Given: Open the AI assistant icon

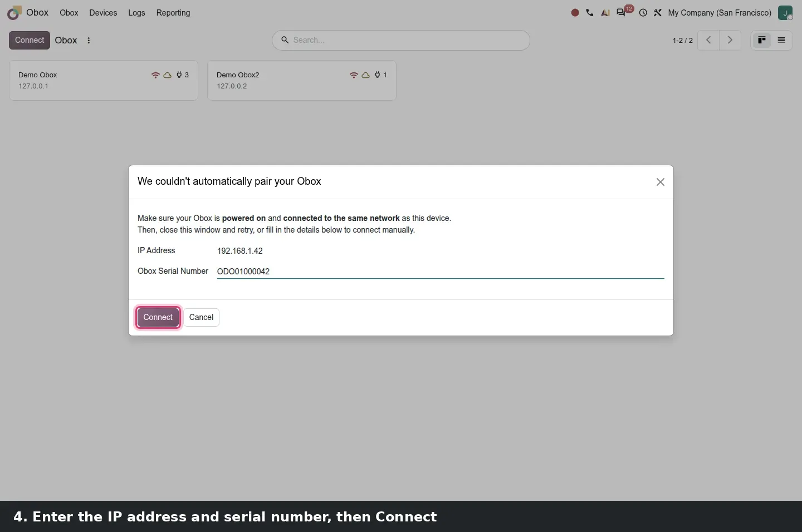Looking at the screenshot, I should (x=605, y=13).
